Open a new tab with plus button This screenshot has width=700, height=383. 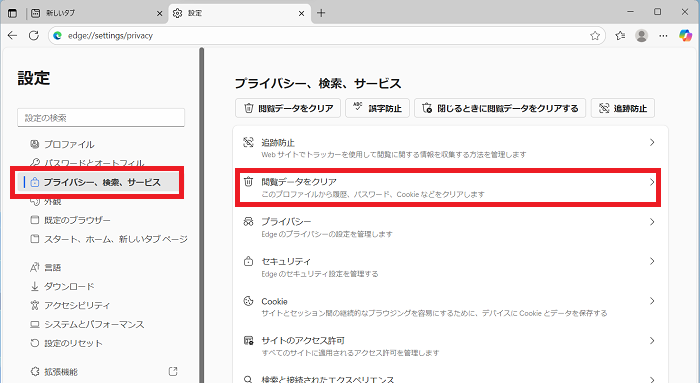[x=321, y=13]
